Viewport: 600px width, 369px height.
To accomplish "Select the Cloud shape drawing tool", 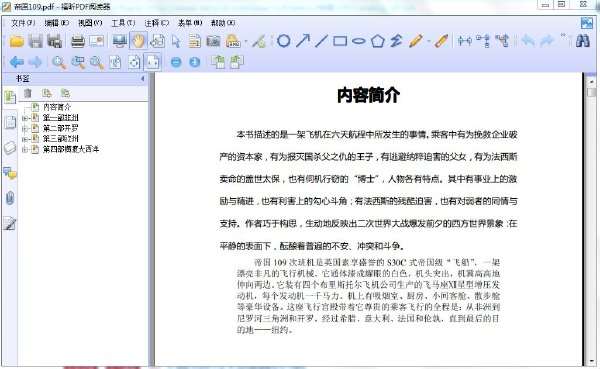I will click(x=284, y=41).
